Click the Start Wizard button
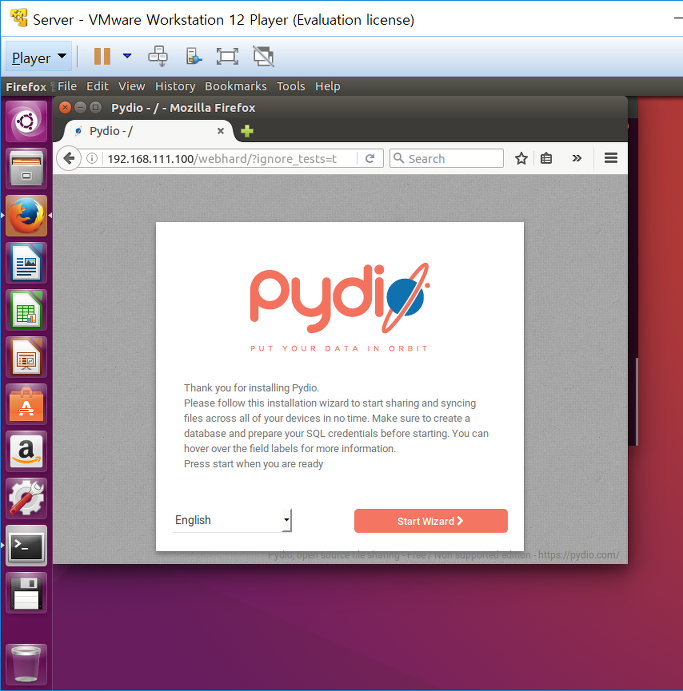 (x=431, y=521)
